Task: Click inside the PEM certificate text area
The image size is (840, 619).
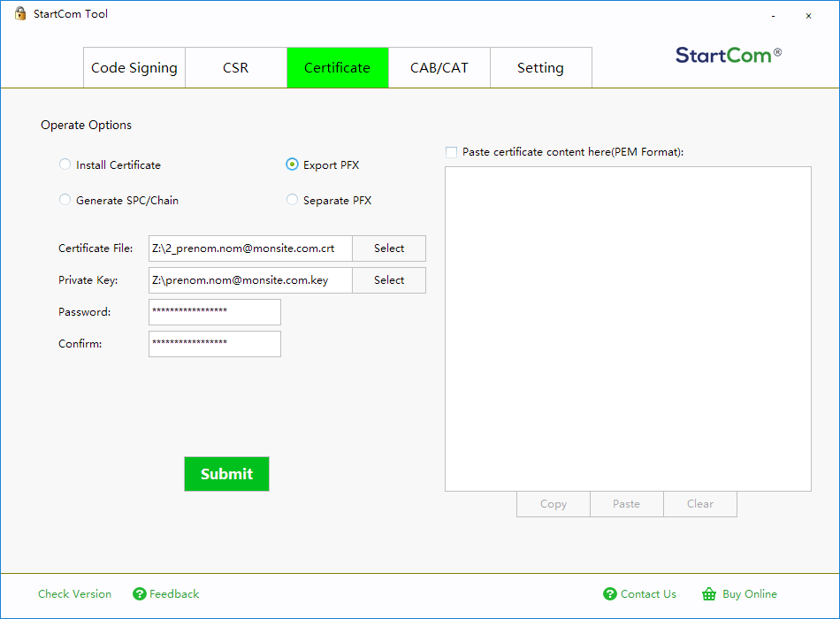Action: pos(628,329)
